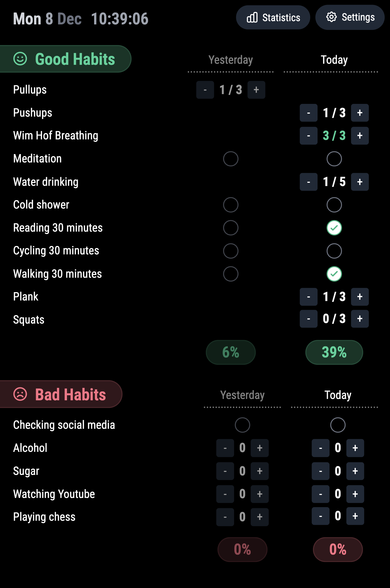
Task: Click the smiley icon on Good Habits header
Action: 21,59
